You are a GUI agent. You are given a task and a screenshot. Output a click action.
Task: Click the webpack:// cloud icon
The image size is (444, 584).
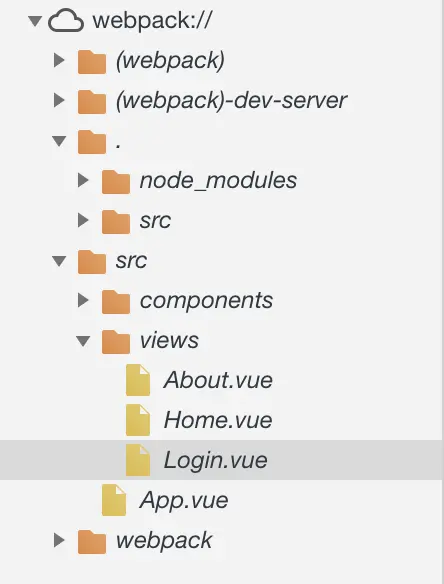click(x=66, y=20)
